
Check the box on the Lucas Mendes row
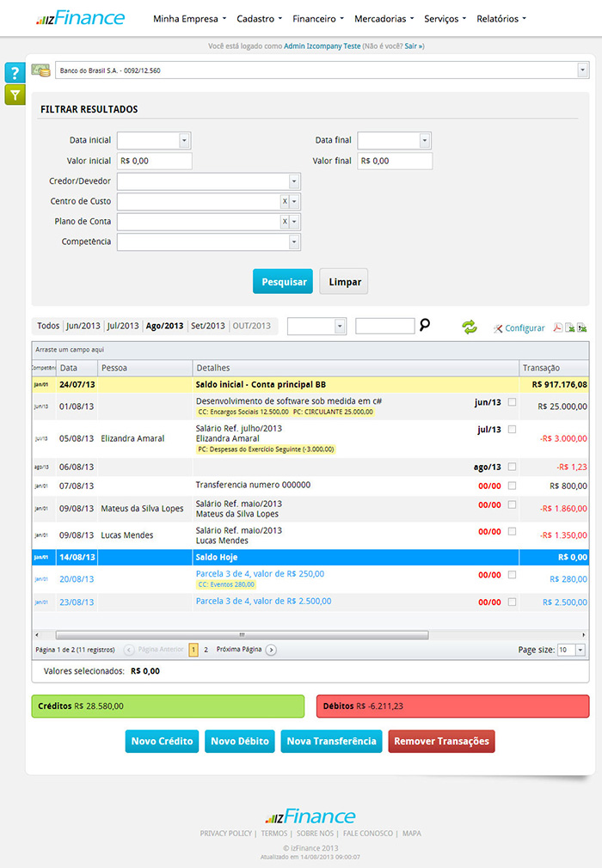[x=513, y=532]
